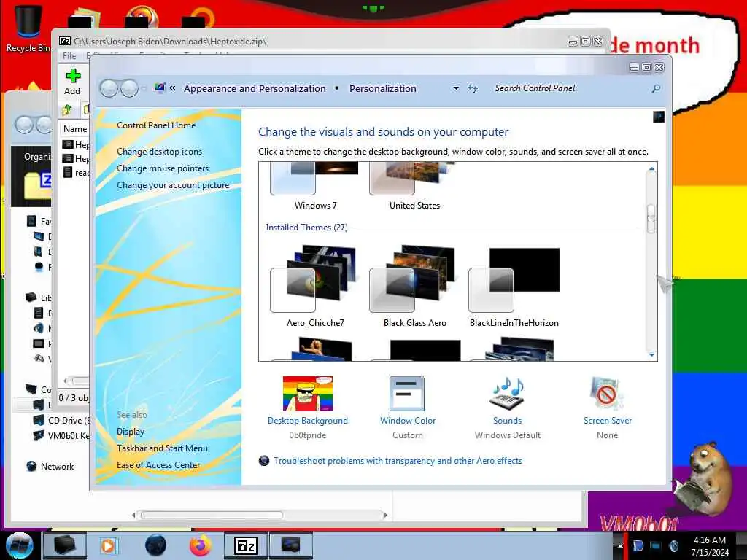Select the BlackLineInTheHorizon theme
This screenshot has width=747, height=560.
(x=514, y=286)
